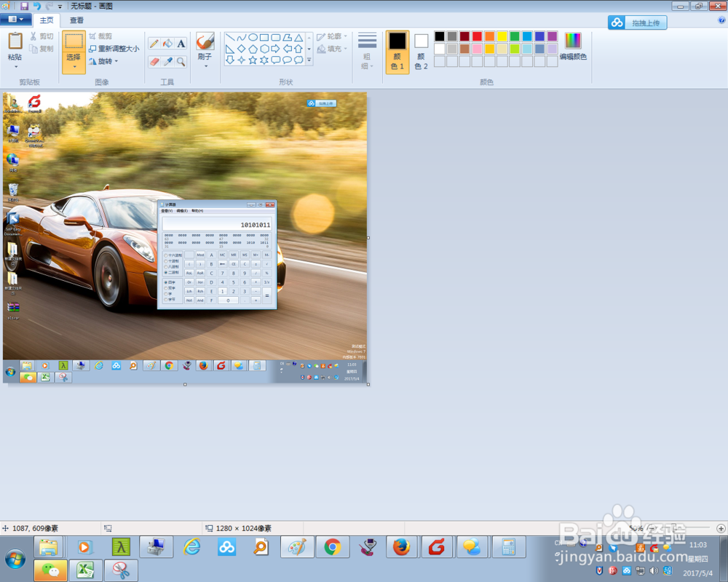The image size is (728, 582).
Task: Pick the pink color swatch
Action: pyautogui.click(x=478, y=49)
